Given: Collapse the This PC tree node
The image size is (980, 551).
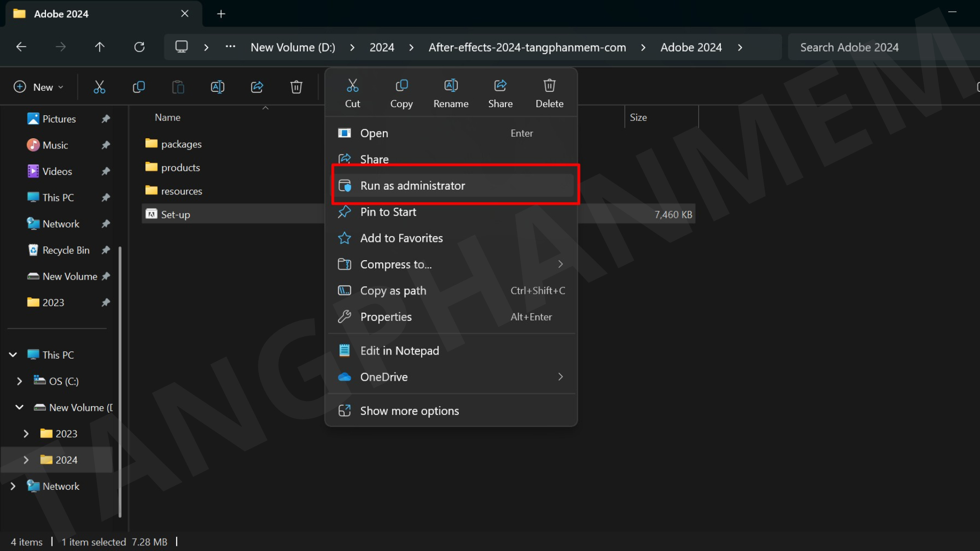Looking at the screenshot, I should point(13,355).
